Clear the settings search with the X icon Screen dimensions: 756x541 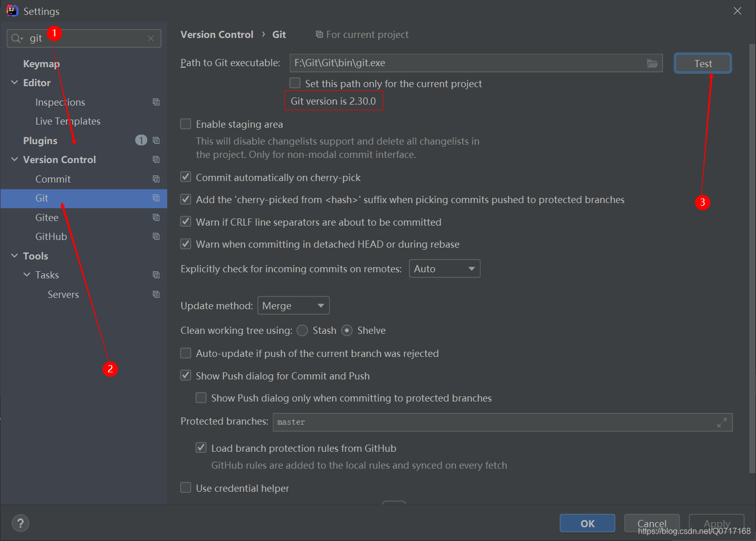tap(151, 38)
